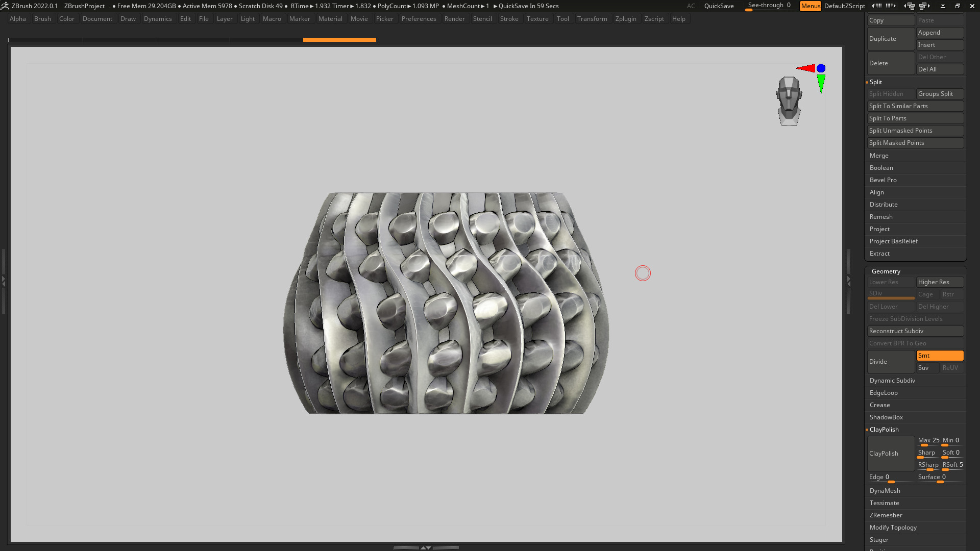This screenshot has width=980, height=551.
Task: Click the DefaultZScript button
Action: click(x=844, y=6)
